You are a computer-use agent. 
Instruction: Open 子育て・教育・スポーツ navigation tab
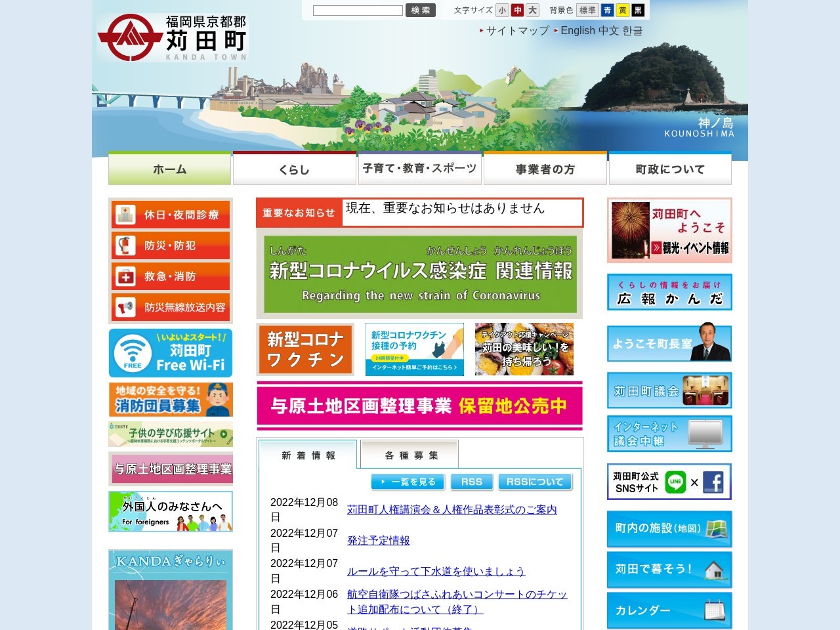[x=419, y=169]
